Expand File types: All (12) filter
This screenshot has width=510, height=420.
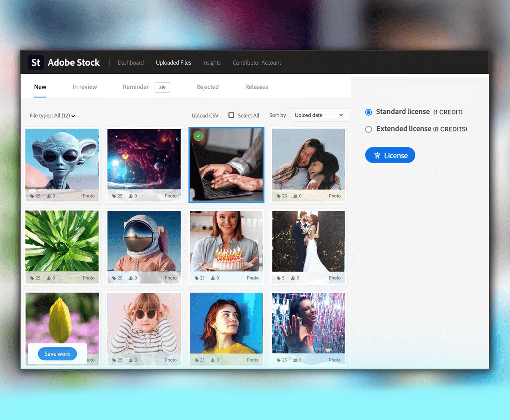[x=52, y=116]
